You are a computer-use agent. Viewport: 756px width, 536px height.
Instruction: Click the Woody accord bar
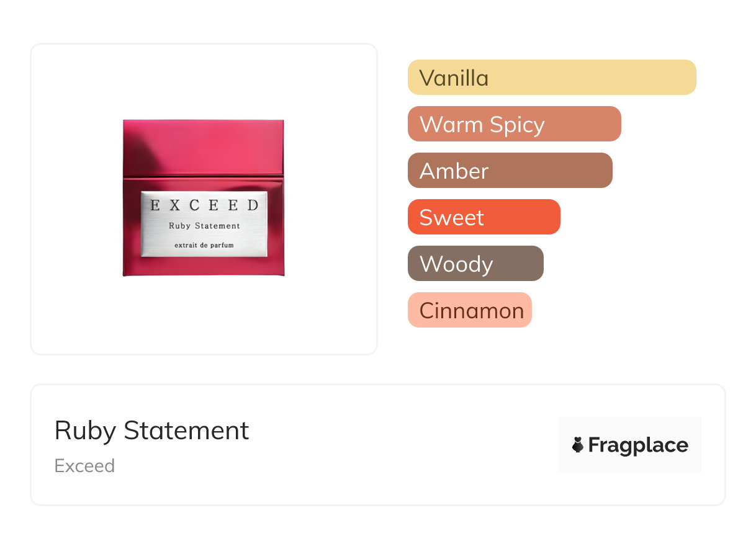click(475, 264)
